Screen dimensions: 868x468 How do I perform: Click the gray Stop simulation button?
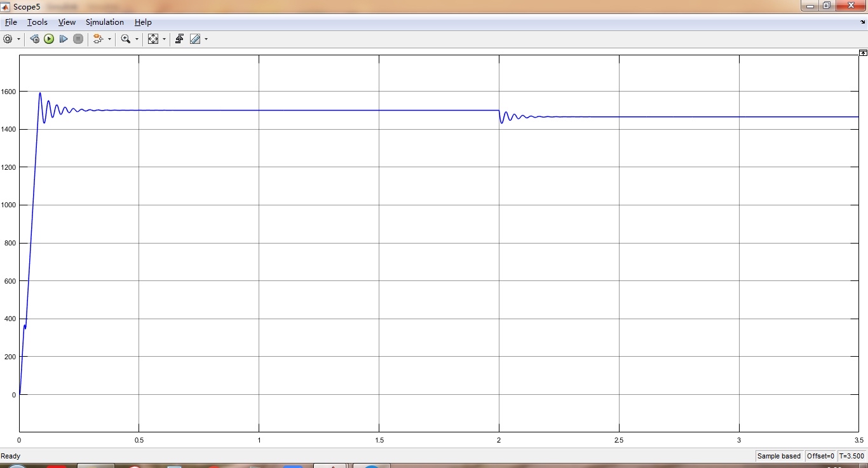coord(78,39)
